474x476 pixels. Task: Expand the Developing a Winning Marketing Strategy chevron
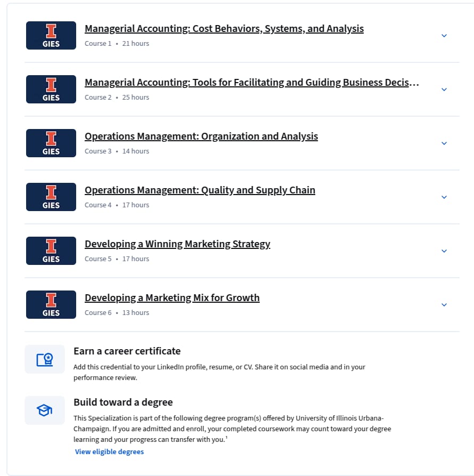coord(444,251)
